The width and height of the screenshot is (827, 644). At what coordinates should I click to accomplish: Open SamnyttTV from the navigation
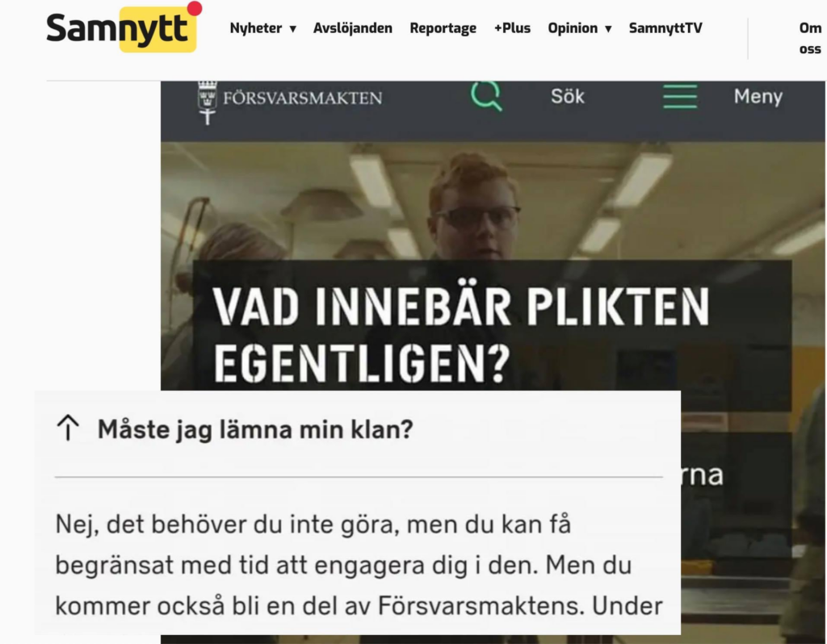tap(665, 28)
